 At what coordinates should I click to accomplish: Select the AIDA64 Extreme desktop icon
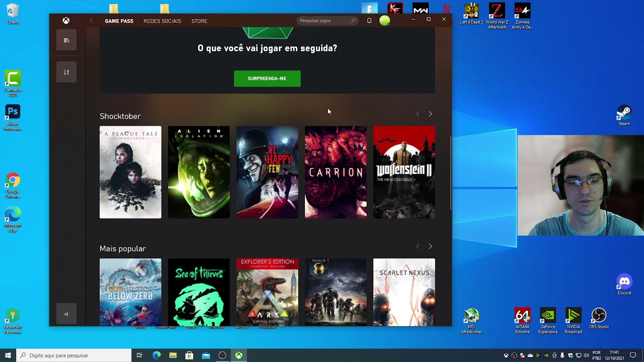click(522, 321)
